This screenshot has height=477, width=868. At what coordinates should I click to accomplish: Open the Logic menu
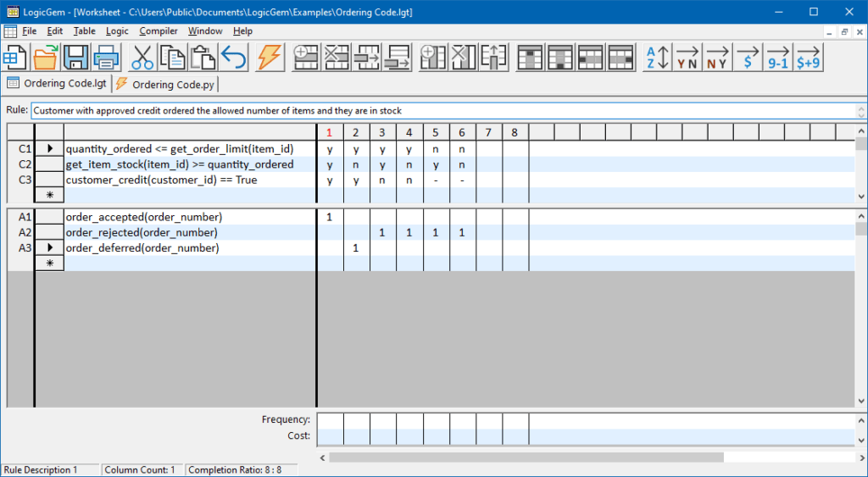(117, 31)
